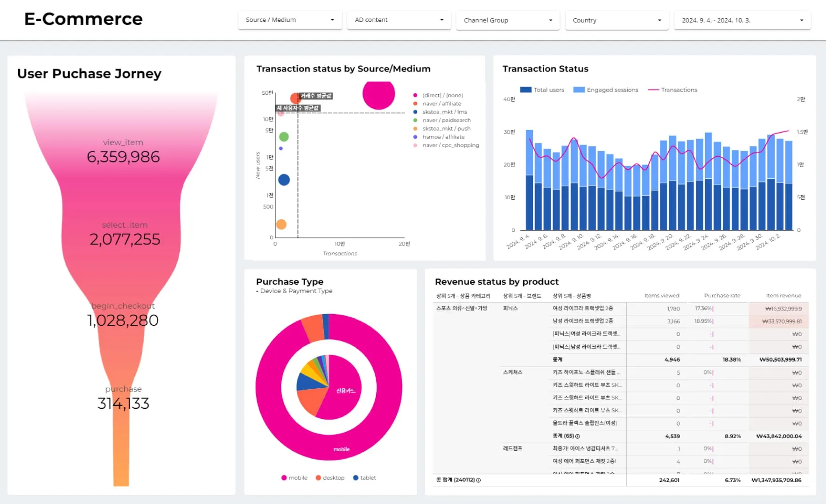Select the naver / cpc_shopping legend entry
This screenshot has height=504, width=826.
click(446, 146)
